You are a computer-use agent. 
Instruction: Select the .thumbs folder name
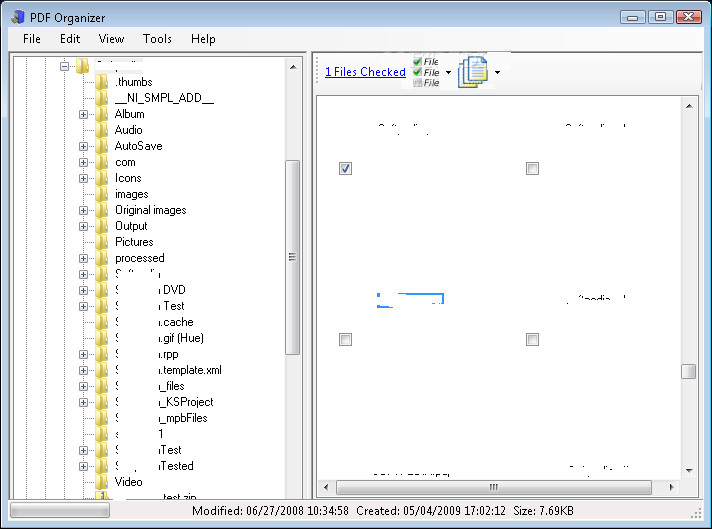click(134, 82)
